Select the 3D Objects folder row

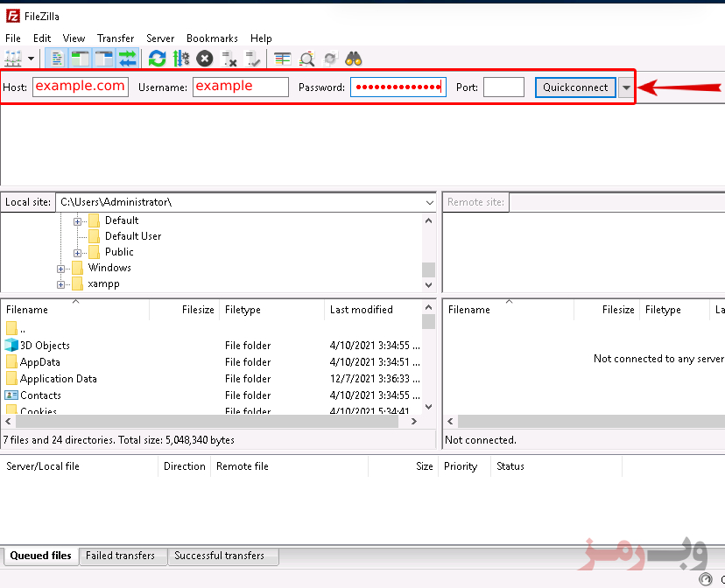[212, 346]
